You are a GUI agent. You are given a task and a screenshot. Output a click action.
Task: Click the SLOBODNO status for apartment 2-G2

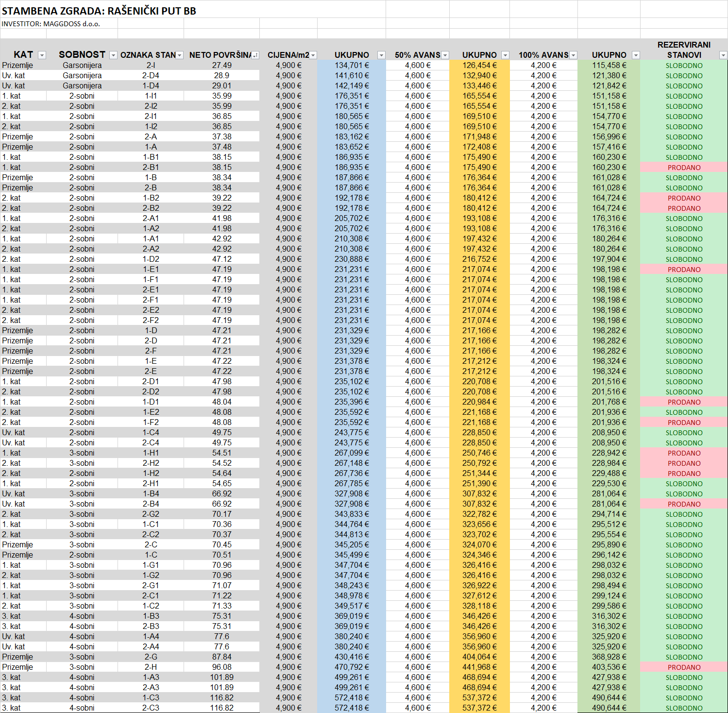point(684,514)
